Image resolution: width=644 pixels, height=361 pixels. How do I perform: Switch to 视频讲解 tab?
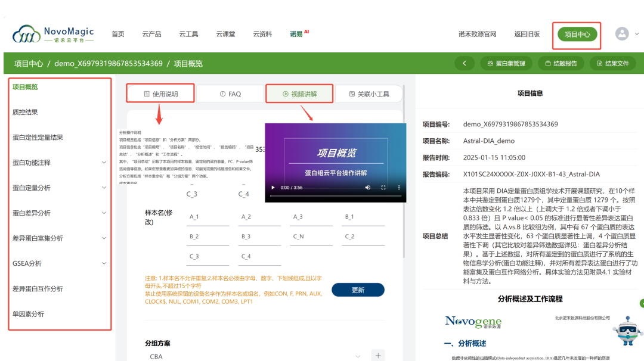tap(299, 94)
